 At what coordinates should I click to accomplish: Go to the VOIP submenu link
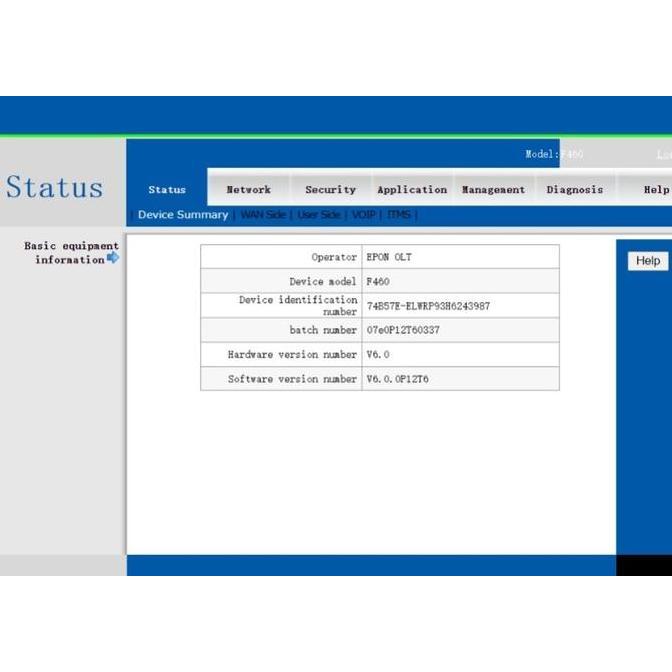(x=364, y=215)
